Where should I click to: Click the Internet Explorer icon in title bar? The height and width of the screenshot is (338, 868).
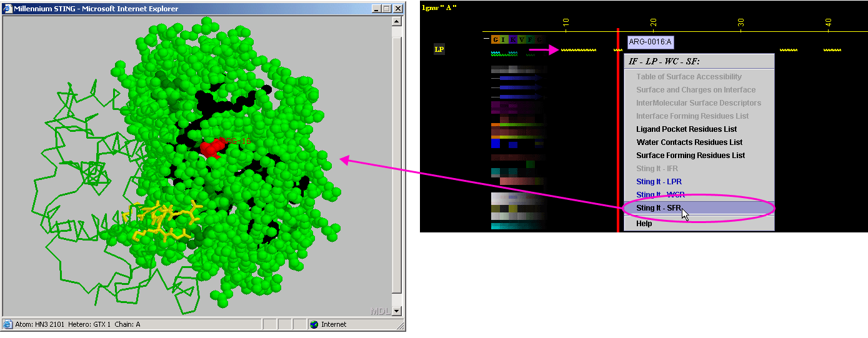click(x=8, y=9)
